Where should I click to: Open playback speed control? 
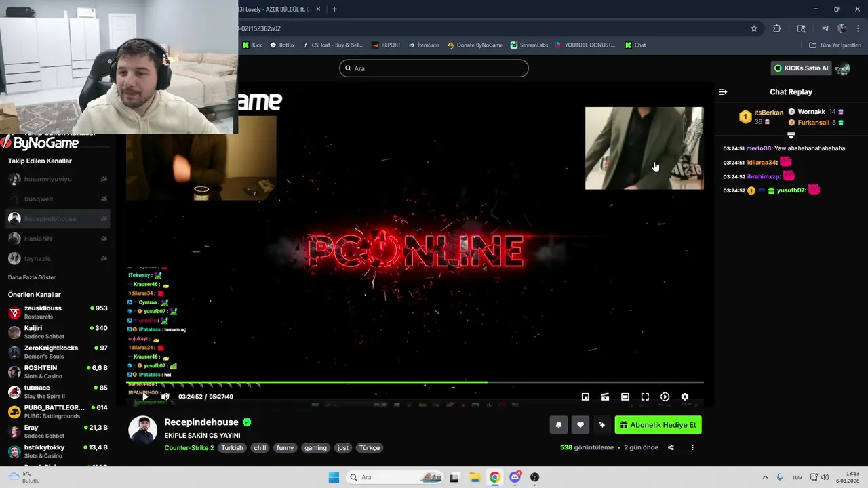[665, 396]
